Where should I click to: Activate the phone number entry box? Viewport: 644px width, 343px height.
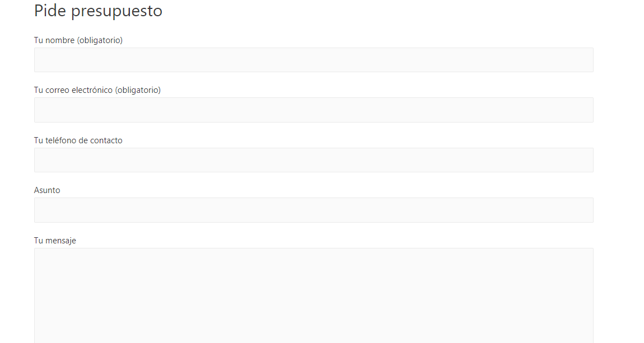[x=314, y=160]
